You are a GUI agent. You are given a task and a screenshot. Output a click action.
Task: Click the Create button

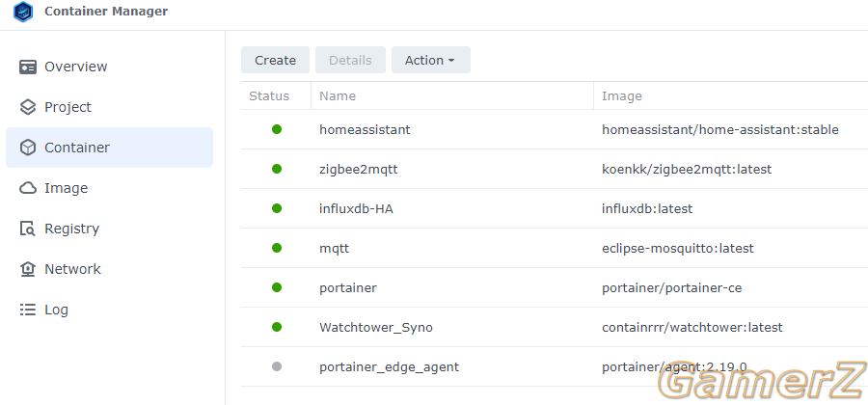(275, 60)
